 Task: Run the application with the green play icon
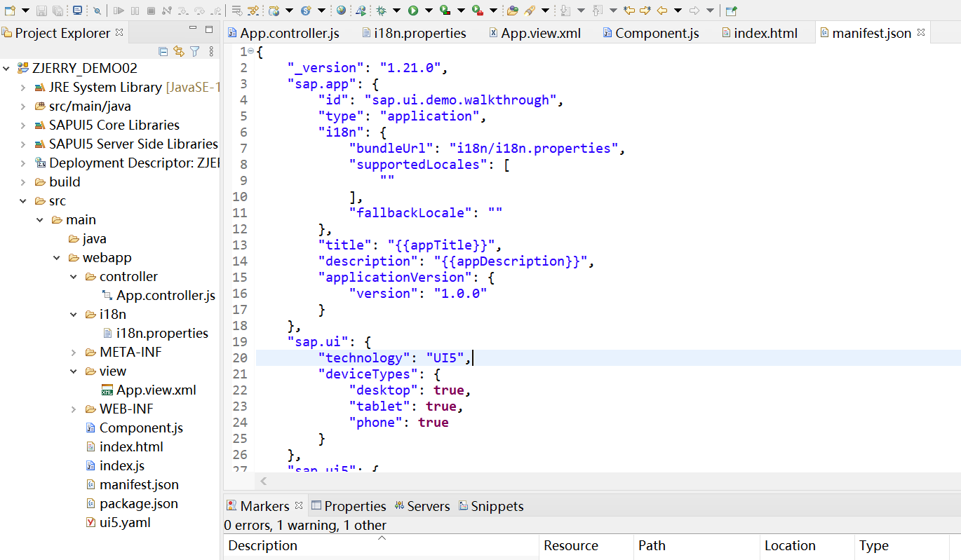click(413, 11)
